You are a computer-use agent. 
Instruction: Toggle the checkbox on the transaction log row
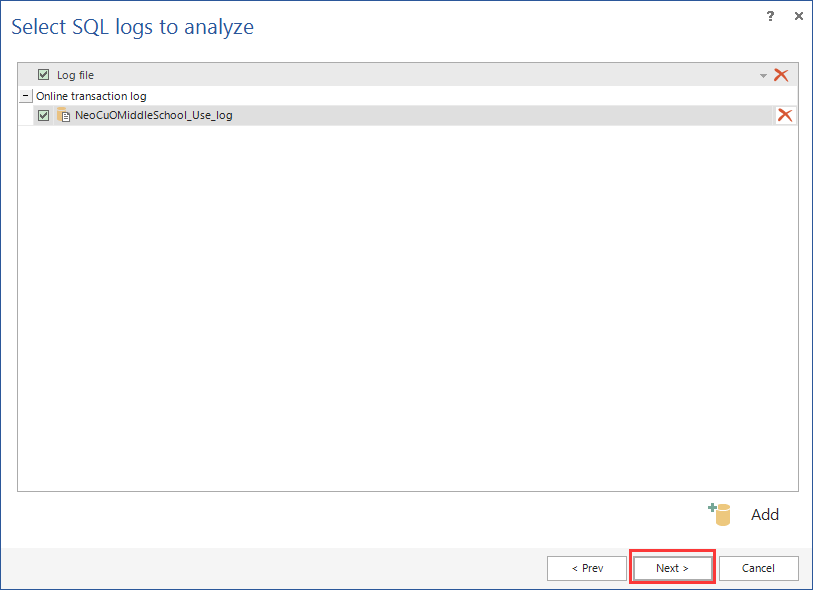coord(42,114)
